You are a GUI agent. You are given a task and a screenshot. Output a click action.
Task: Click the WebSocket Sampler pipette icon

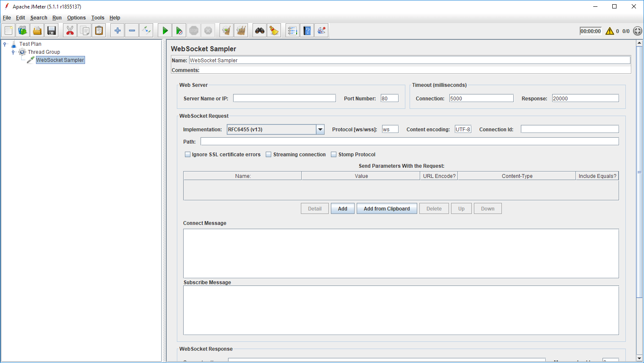pos(31,60)
